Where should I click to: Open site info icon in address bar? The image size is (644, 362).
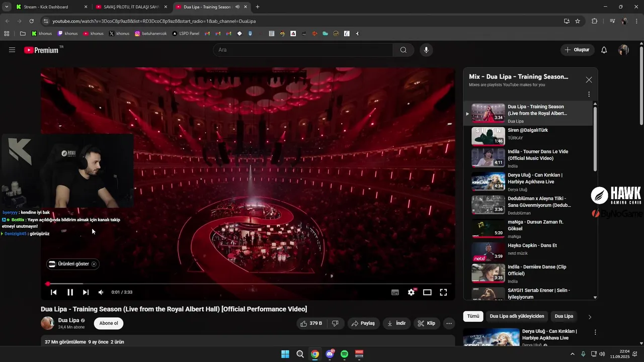(46, 21)
